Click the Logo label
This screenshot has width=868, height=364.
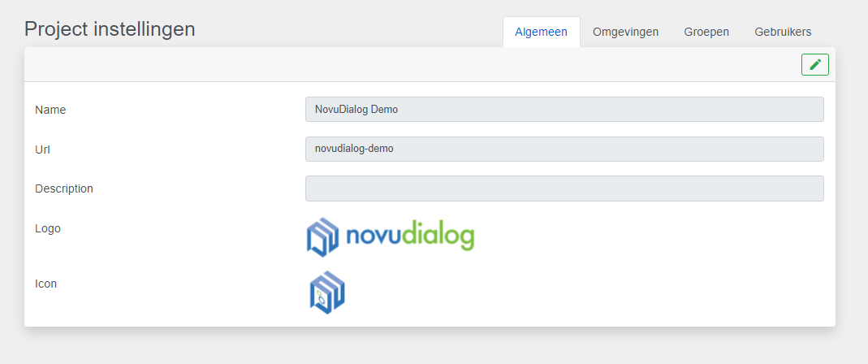(x=48, y=228)
